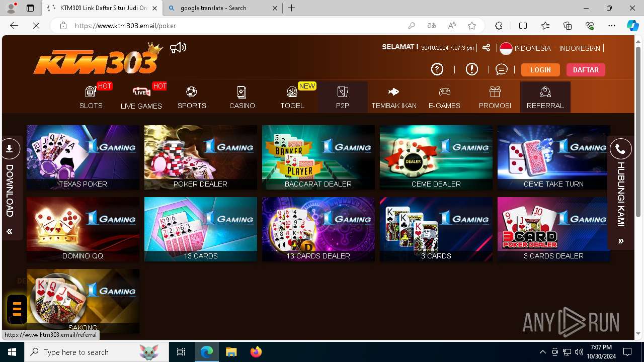Open the favorites list icon
This screenshot has width=644, height=362.
tap(545, 26)
